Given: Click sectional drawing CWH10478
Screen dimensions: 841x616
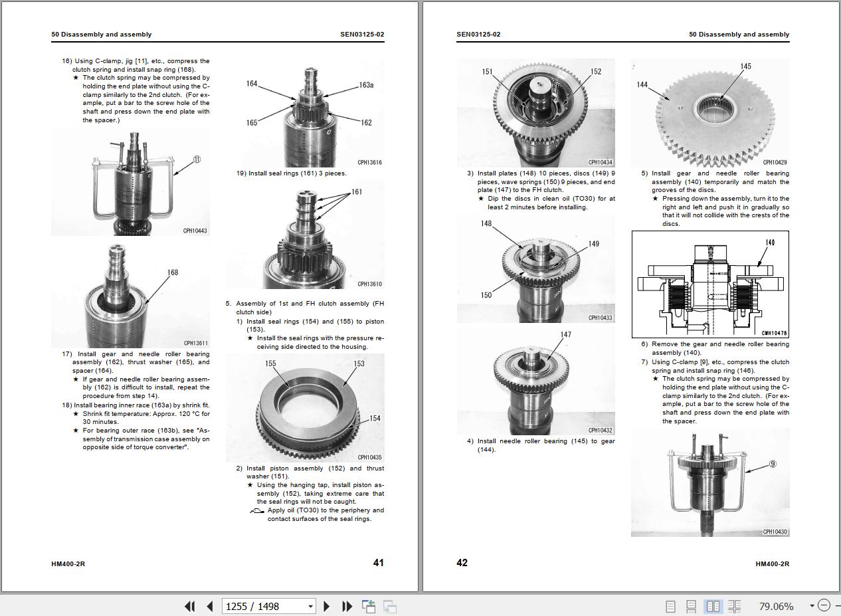Looking at the screenshot, I should click(x=710, y=284).
